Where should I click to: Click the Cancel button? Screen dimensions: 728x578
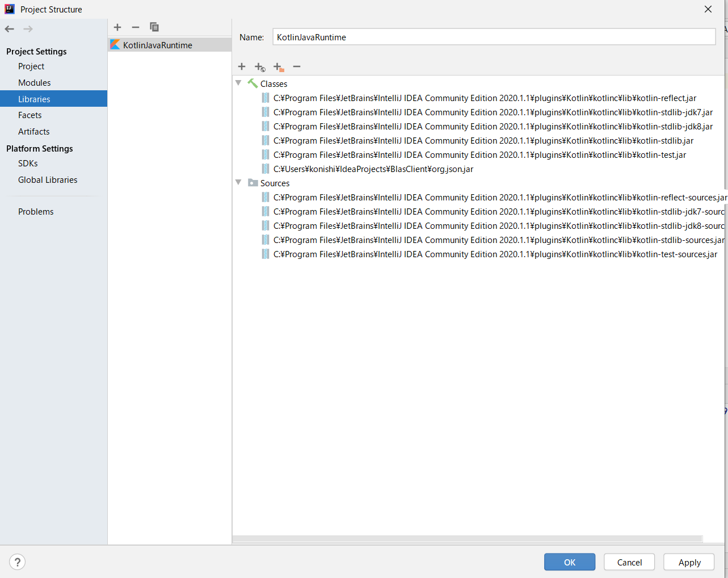(629, 562)
